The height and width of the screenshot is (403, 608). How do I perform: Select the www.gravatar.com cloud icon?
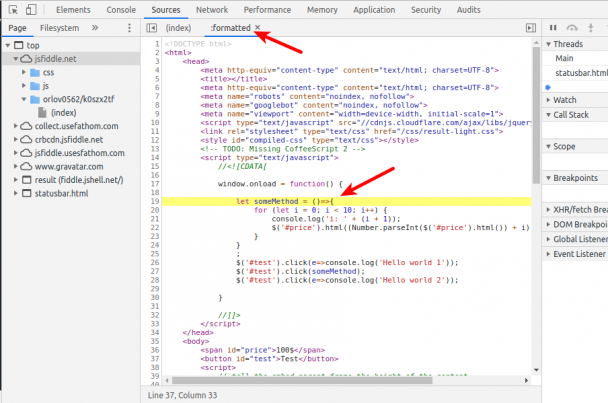coord(26,166)
